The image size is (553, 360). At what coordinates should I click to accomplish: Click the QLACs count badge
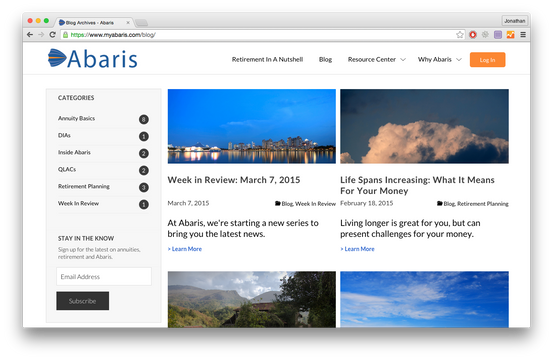[x=144, y=170]
